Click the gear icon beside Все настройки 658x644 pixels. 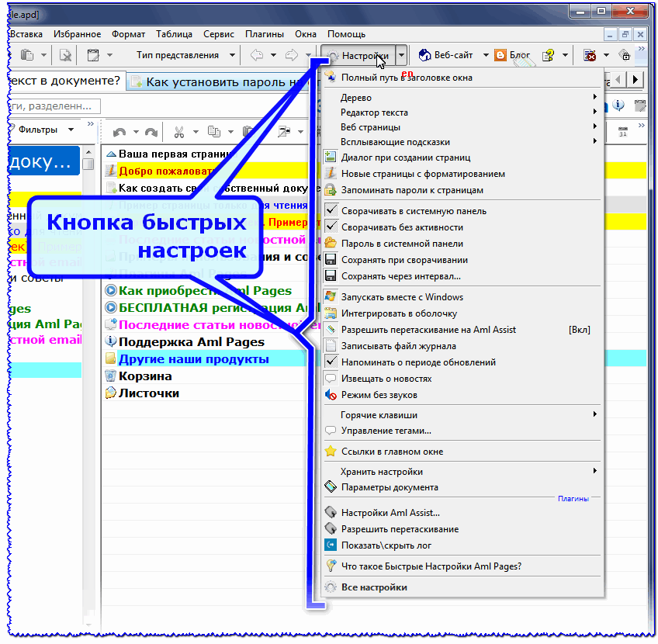(x=331, y=587)
